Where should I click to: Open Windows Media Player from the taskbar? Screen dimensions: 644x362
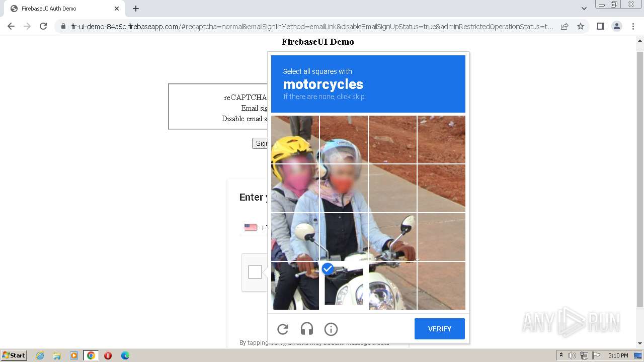(x=74, y=355)
